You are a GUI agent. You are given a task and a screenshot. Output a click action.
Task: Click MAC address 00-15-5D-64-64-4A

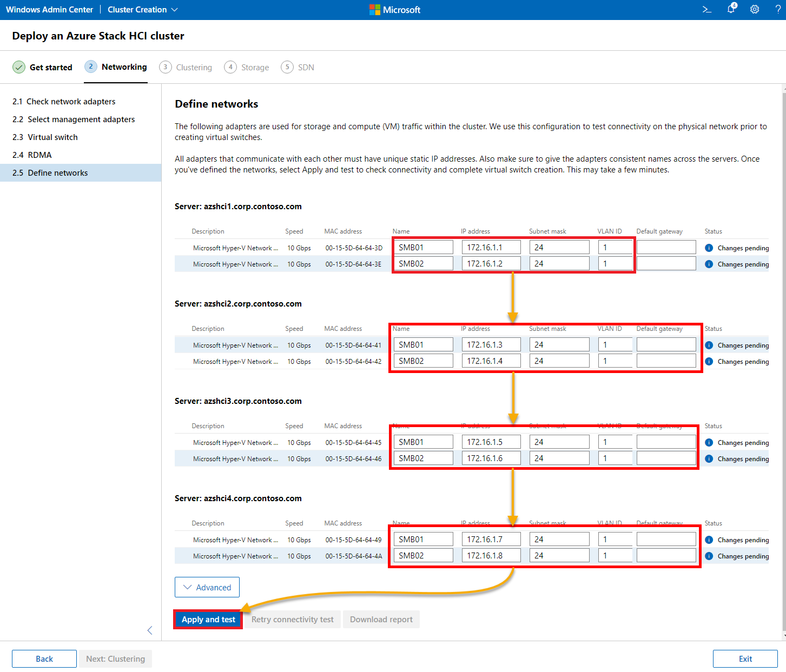pyautogui.click(x=354, y=556)
